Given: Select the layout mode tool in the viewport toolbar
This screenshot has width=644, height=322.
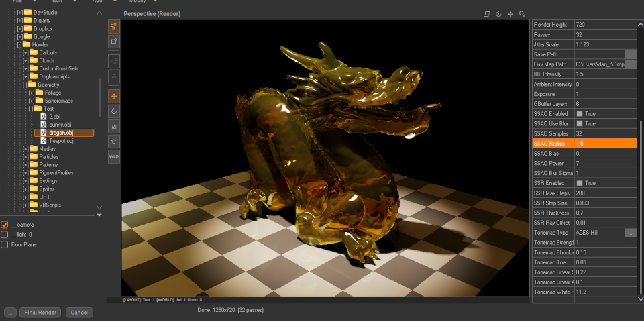Looking at the screenshot, I should (x=114, y=27).
